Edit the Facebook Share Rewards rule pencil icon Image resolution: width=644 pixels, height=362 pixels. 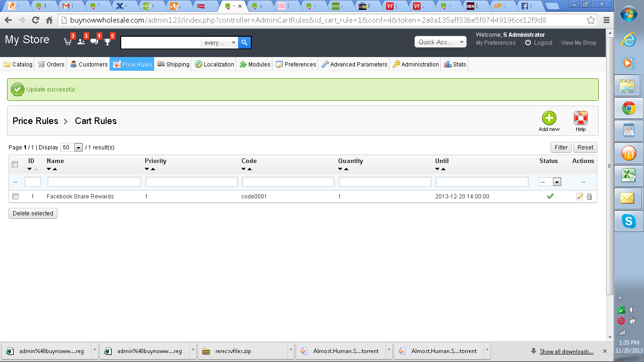[580, 197]
